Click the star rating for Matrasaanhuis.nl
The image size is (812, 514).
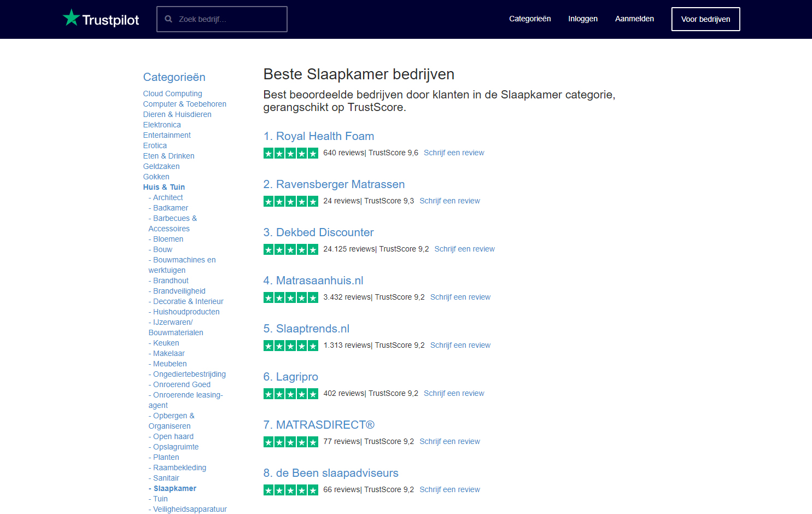[x=291, y=297]
